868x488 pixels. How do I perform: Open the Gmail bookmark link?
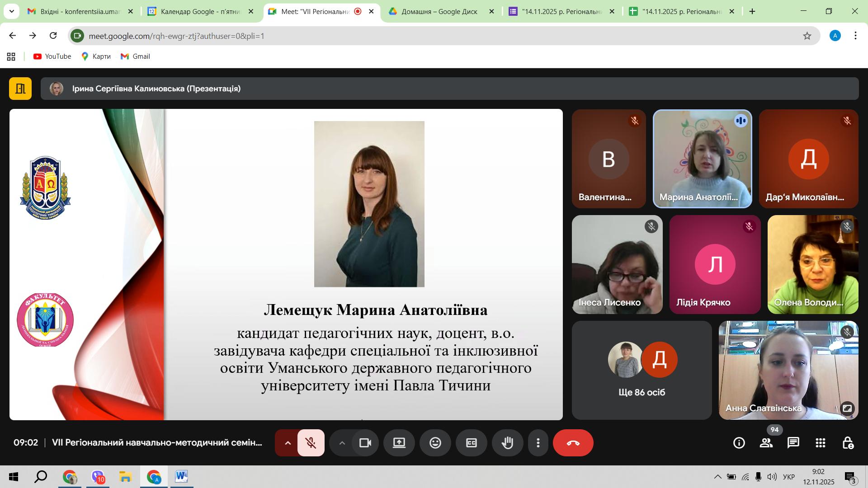[135, 56]
